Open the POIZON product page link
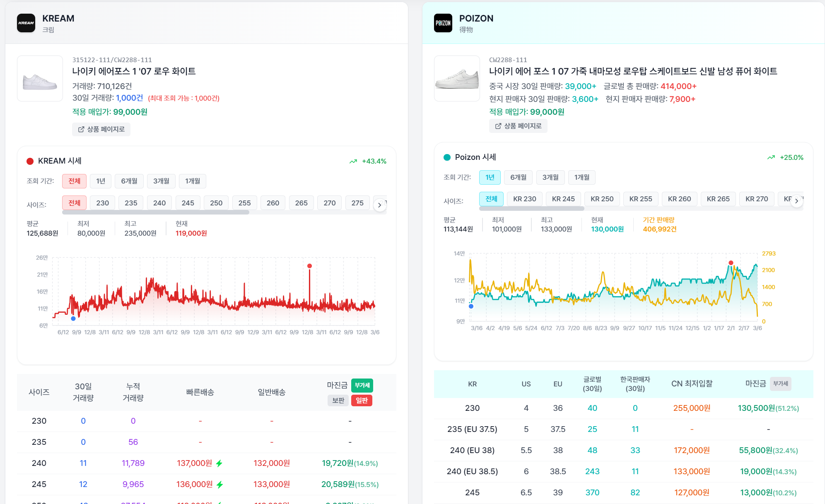 tap(518, 126)
